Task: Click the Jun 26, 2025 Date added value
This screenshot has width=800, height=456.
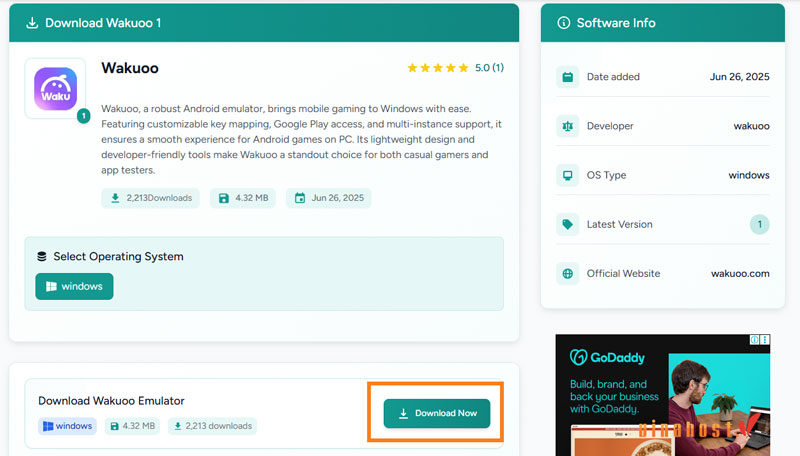Action: pyautogui.click(x=739, y=77)
